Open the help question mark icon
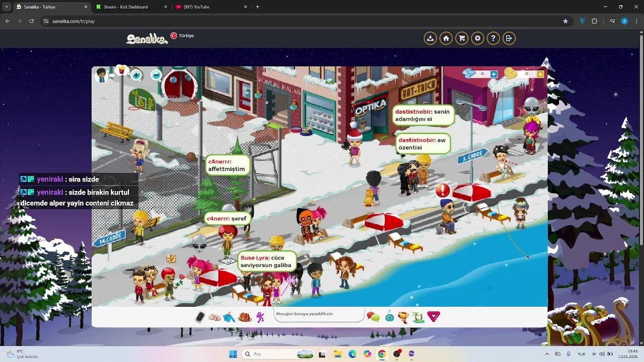Image resolution: width=644 pixels, height=362 pixels. [x=493, y=38]
